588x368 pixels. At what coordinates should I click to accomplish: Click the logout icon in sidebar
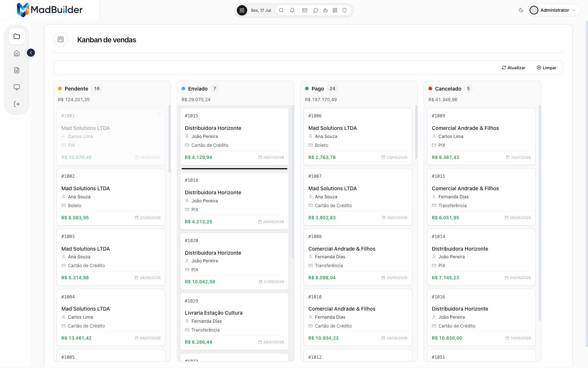(17, 104)
